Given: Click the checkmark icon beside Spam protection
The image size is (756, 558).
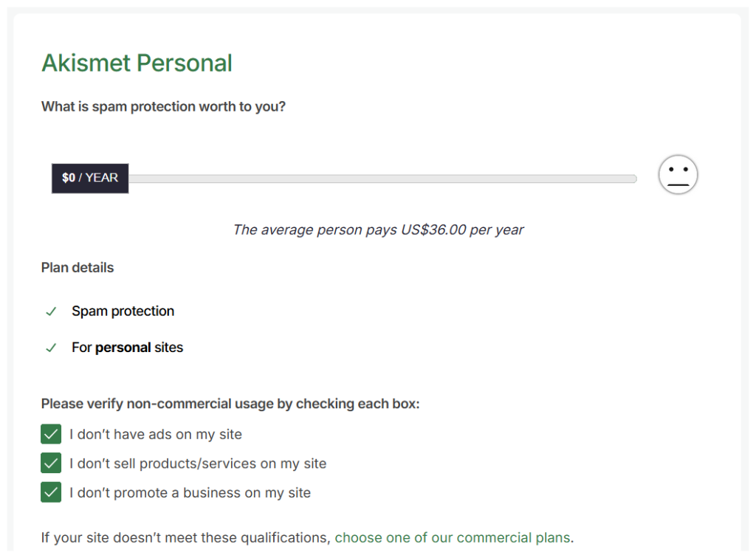Looking at the screenshot, I should [x=51, y=311].
